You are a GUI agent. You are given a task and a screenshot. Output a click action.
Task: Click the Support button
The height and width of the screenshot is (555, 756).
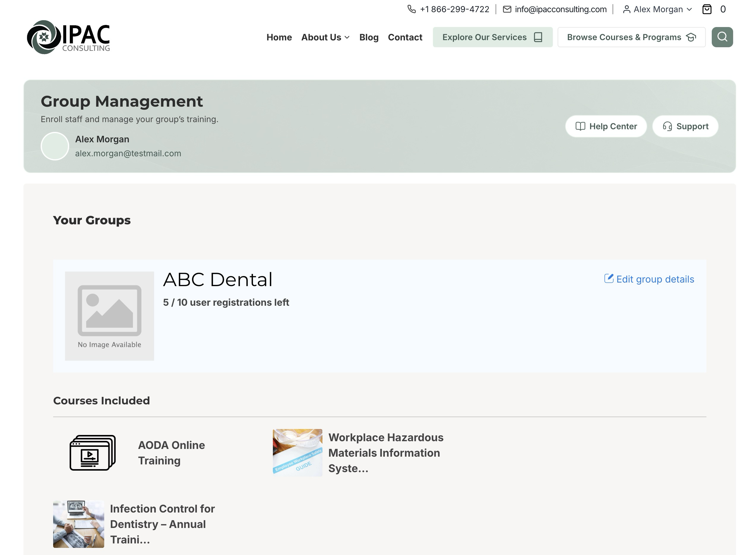pos(685,126)
